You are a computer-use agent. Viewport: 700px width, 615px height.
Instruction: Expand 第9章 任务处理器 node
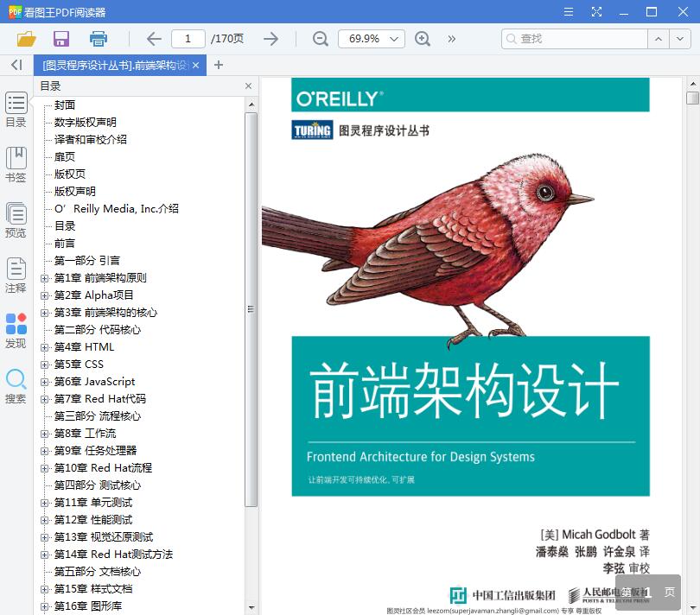pyautogui.click(x=44, y=451)
